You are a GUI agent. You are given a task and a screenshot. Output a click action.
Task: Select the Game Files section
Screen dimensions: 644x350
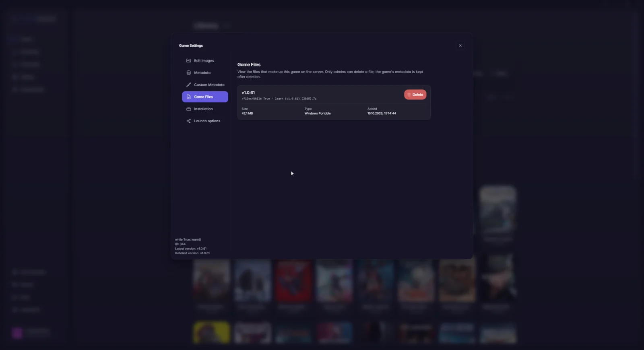tap(205, 97)
